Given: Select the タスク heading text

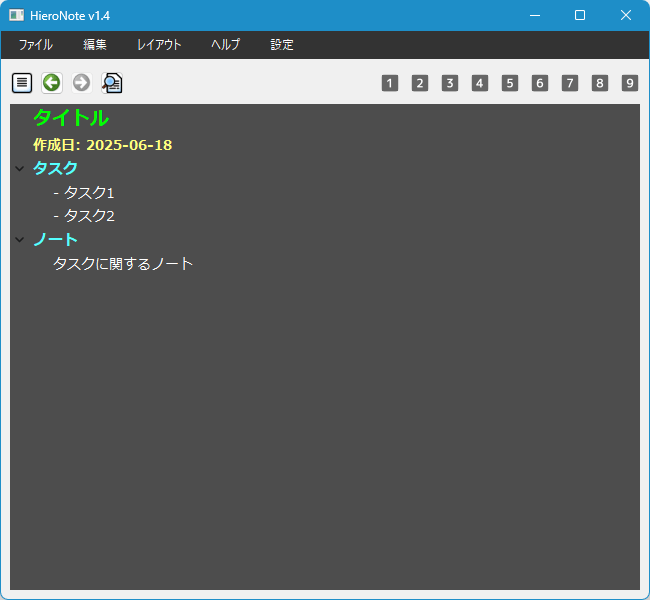Looking at the screenshot, I should tap(55, 168).
